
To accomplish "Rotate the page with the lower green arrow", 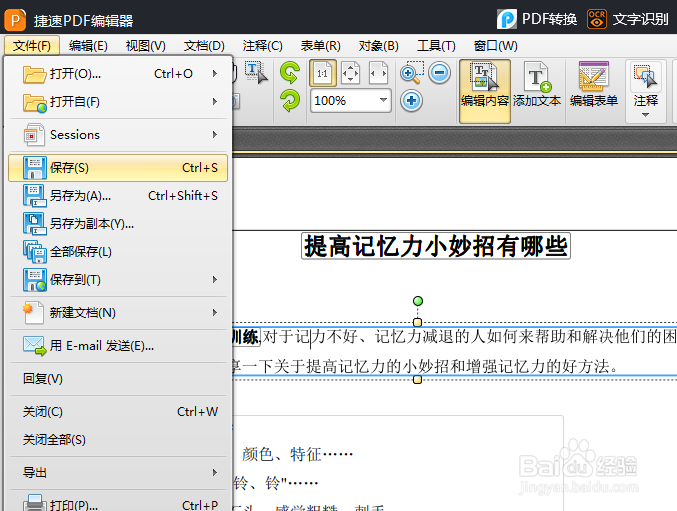I will pos(290,101).
